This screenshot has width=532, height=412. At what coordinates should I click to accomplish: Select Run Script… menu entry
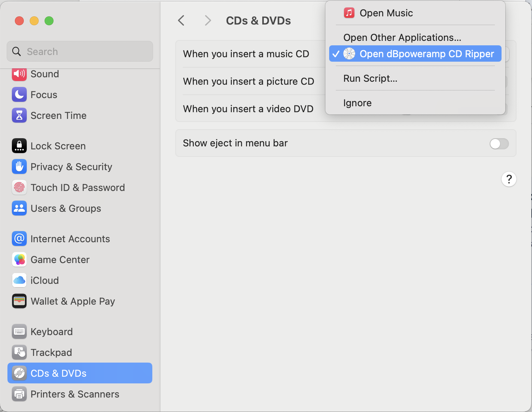click(x=370, y=78)
